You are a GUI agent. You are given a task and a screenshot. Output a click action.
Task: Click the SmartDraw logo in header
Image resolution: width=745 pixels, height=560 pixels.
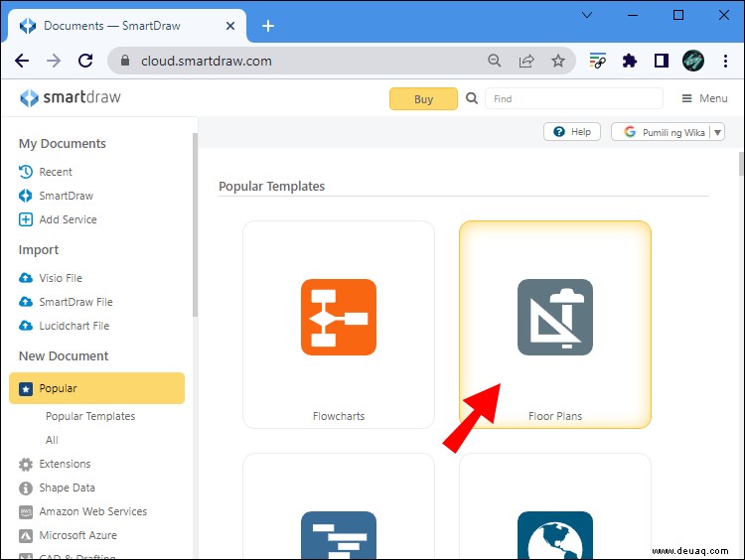70,98
